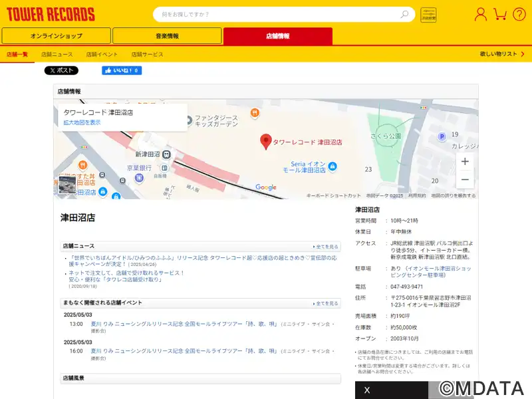
Task: Open 店舗ニュース in the submenu
Action: click(57, 55)
